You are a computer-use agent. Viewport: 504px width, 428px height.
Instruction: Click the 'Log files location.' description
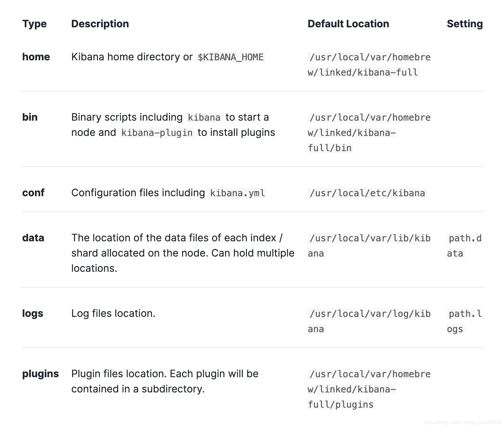113,313
